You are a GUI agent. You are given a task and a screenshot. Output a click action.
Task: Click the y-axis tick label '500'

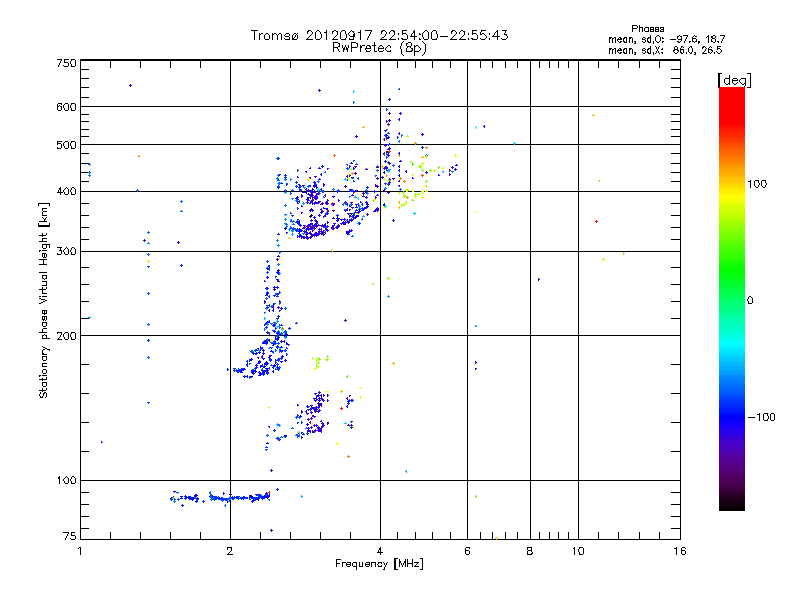pos(67,145)
